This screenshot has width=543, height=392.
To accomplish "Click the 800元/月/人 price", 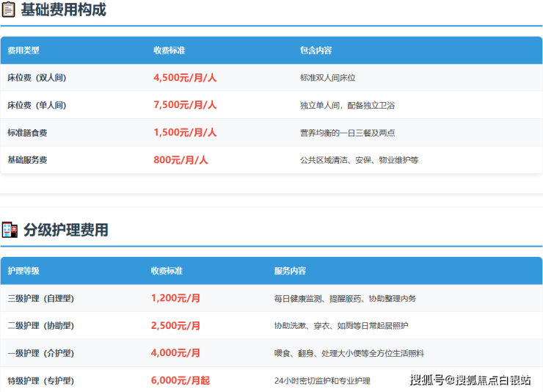I will pyautogui.click(x=181, y=160).
